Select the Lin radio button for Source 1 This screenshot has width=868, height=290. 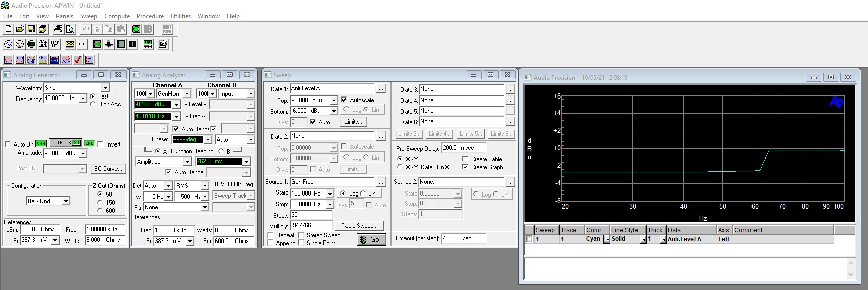363,194
